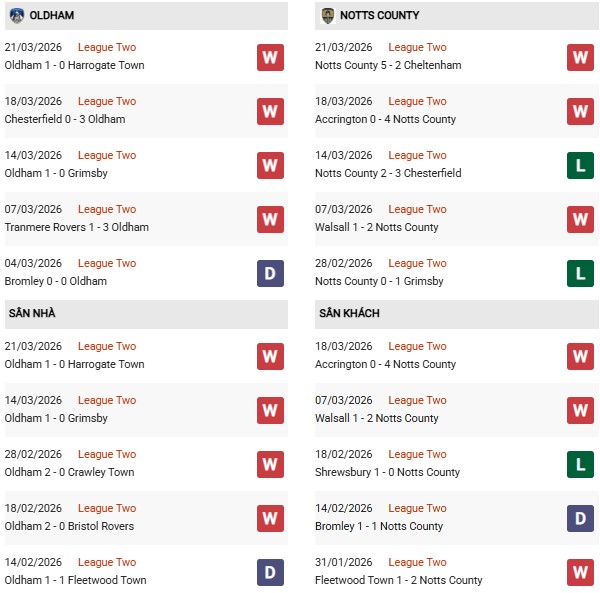This screenshot has width=600, height=593.
Task: Select the SÂN NHÀ section header
Action: pyautogui.click(x=32, y=314)
